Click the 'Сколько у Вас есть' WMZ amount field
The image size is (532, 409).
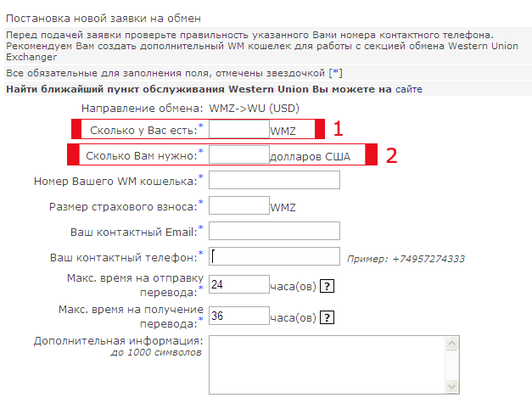(x=239, y=129)
